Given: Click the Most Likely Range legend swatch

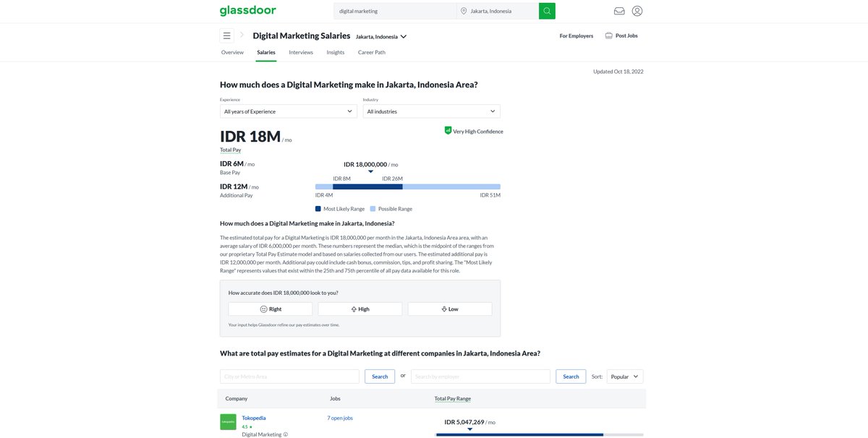Looking at the screenshot, I should [318, 209].
